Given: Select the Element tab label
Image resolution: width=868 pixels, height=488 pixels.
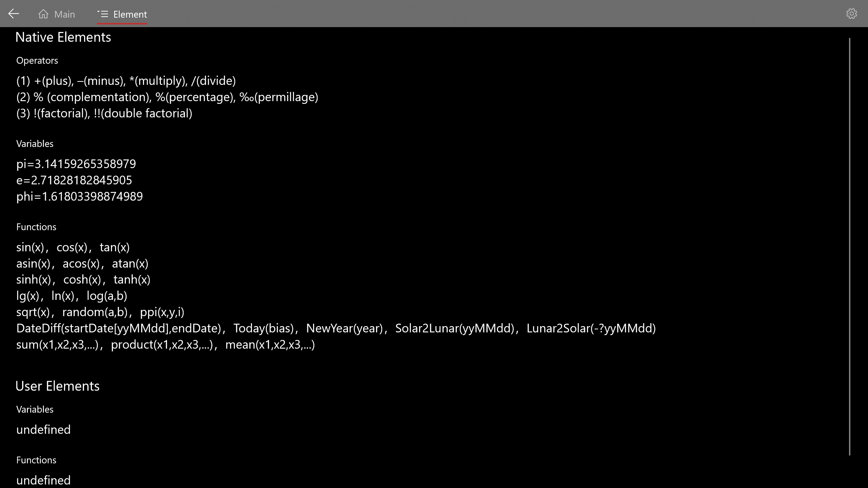Looking at the screenshot, I should point(130,14).
